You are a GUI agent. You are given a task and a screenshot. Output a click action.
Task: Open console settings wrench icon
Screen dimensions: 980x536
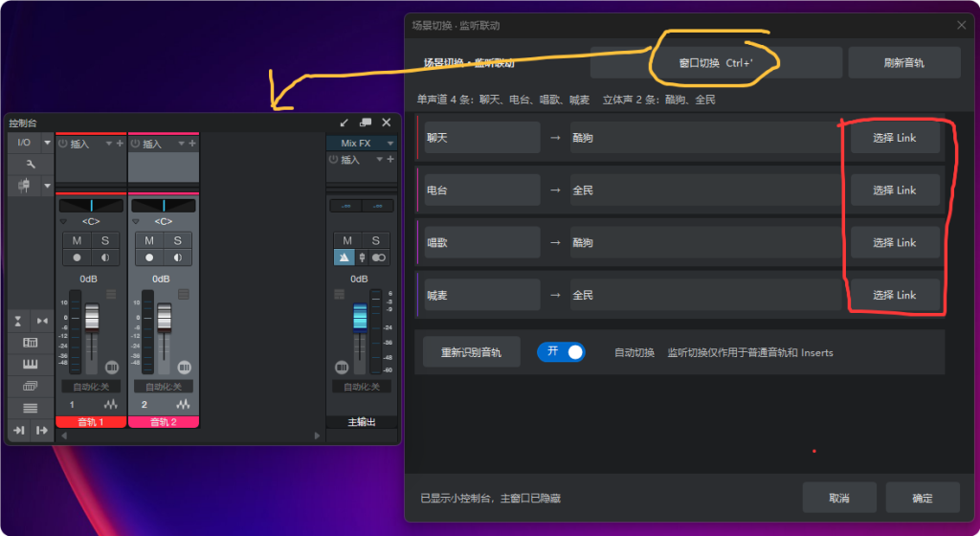coord(30,165)
